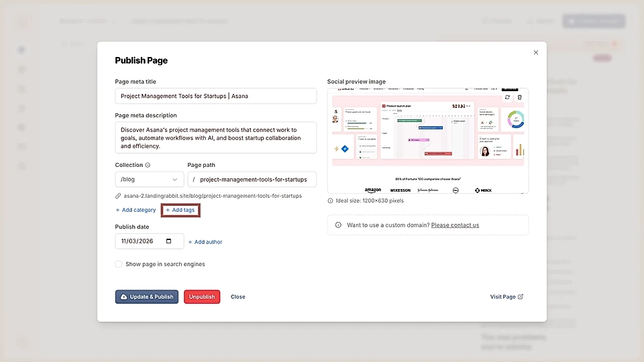Click Add tags link

(180, 210)
